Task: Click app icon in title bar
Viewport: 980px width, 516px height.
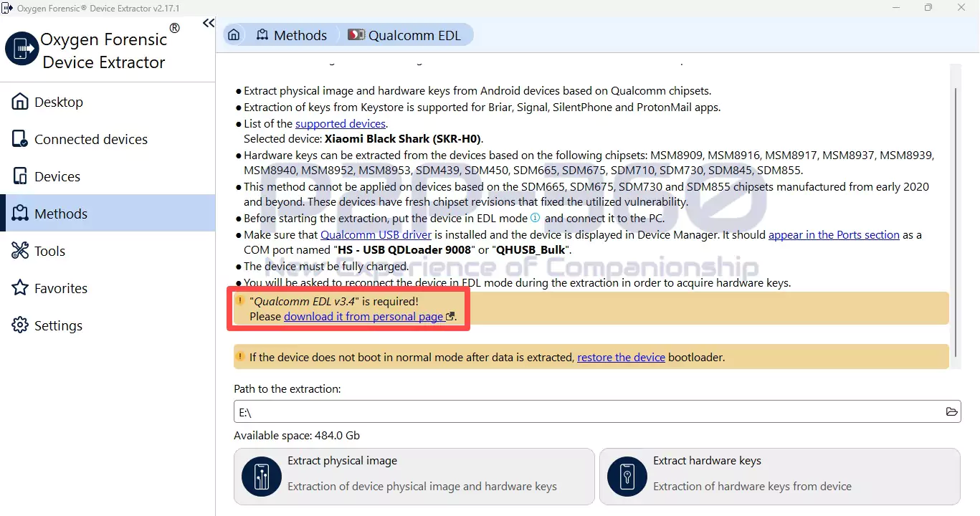Action: (x=7, y=8)
